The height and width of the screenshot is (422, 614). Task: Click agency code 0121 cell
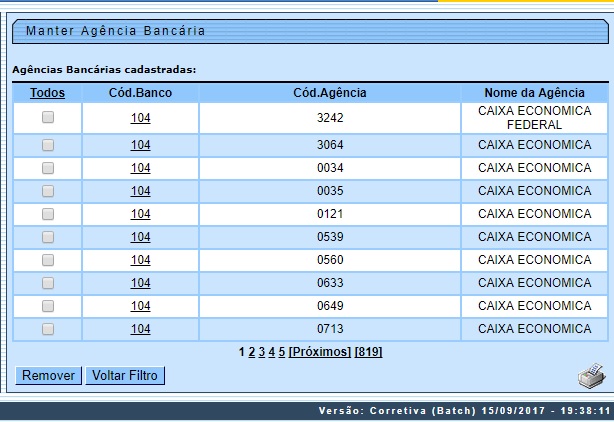[x=330, y=214]
